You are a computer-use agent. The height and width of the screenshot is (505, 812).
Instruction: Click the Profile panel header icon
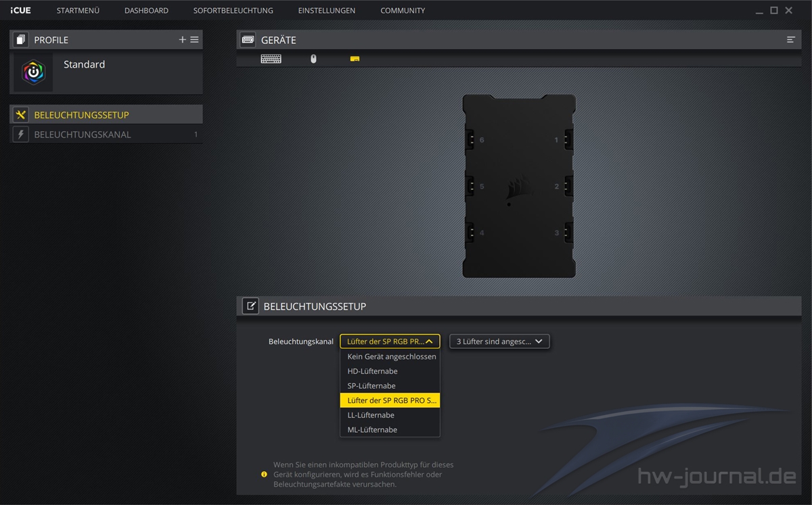click(20, 40)
